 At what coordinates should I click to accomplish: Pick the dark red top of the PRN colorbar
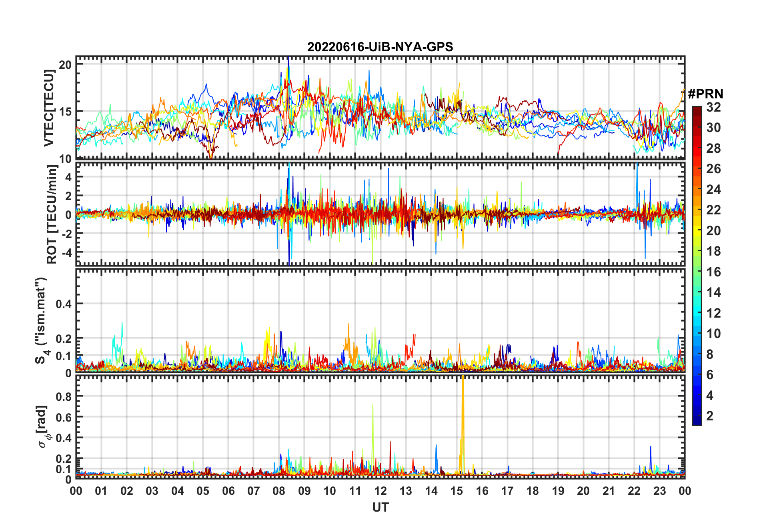tap(697, 111)
